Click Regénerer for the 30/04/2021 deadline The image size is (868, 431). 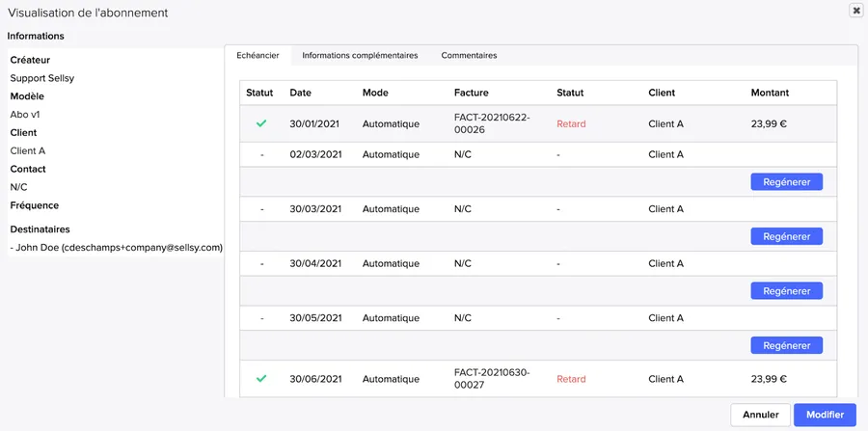(x=786, y=291)
